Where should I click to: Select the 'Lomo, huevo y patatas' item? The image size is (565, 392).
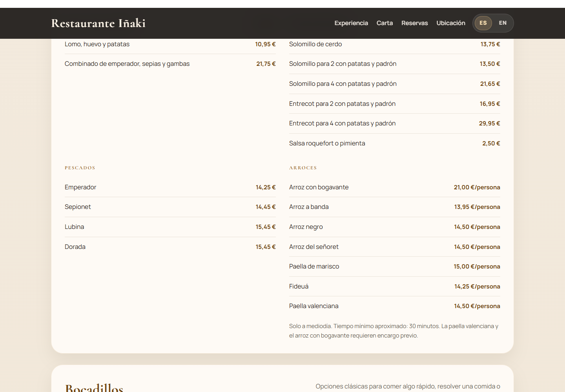click(97, 44)
